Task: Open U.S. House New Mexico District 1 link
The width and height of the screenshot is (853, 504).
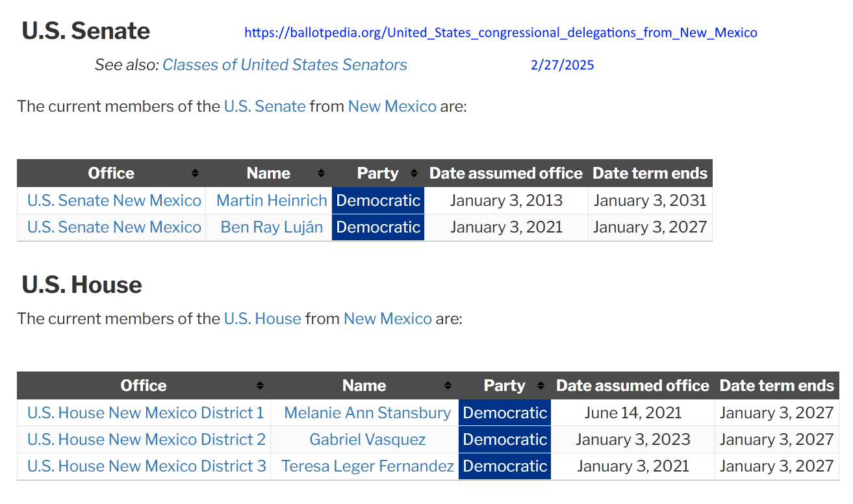Action: 146,413
